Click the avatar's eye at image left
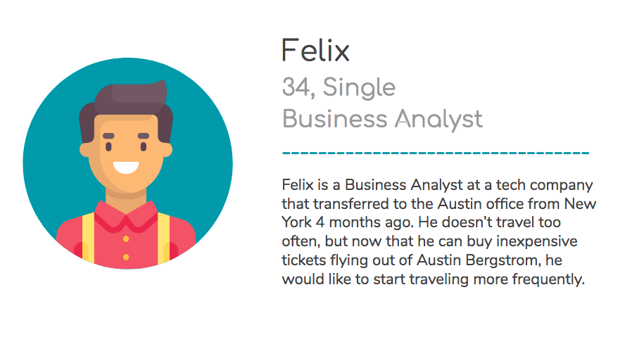The width and height of the screenshot is (644, 349). click(x=108, y=146)
